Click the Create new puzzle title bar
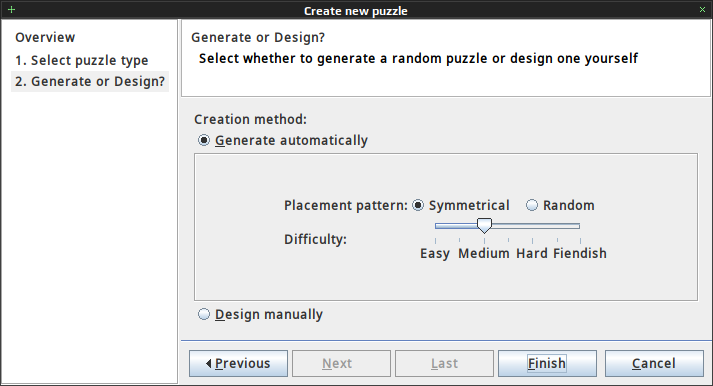 (x=356, y=10)
